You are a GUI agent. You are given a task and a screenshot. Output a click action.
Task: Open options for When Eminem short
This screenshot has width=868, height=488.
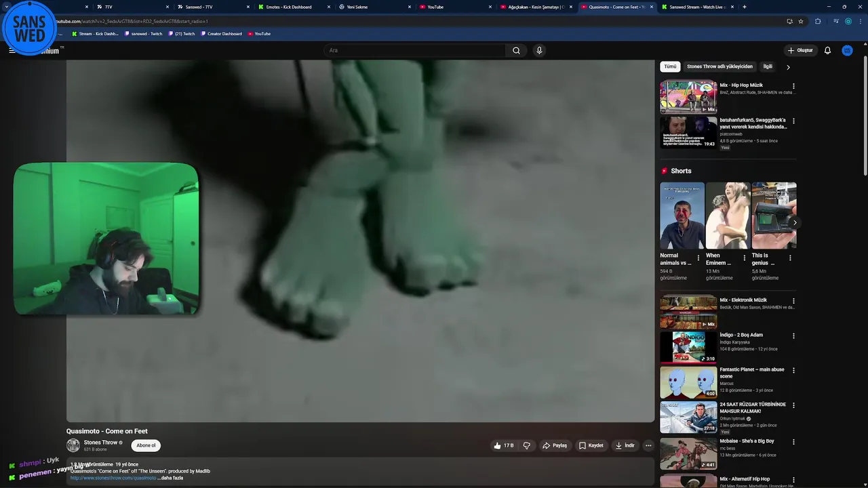coord(744,258)
